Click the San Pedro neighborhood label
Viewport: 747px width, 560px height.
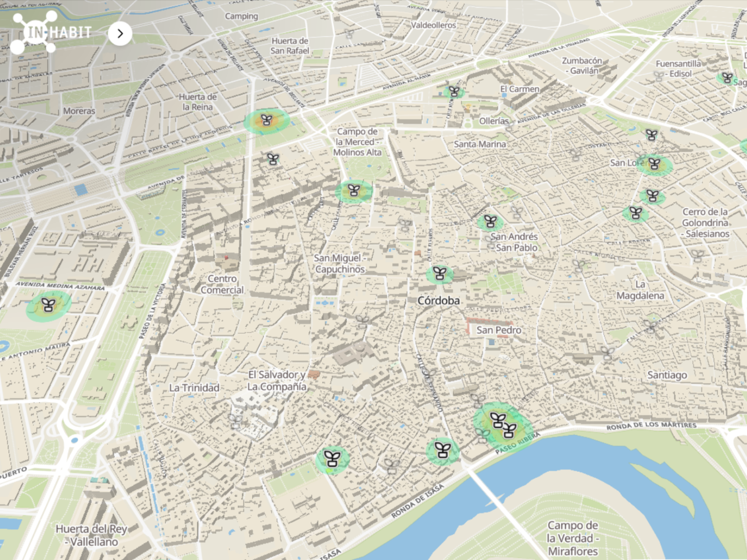499,330
